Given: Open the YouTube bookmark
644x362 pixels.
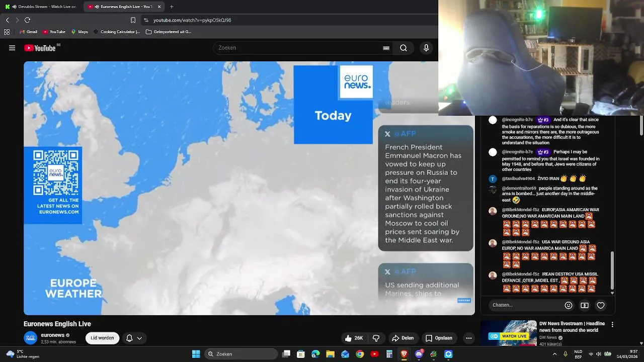Looking at the screenshot, I should pyautogui.click(x=54, y=32).
